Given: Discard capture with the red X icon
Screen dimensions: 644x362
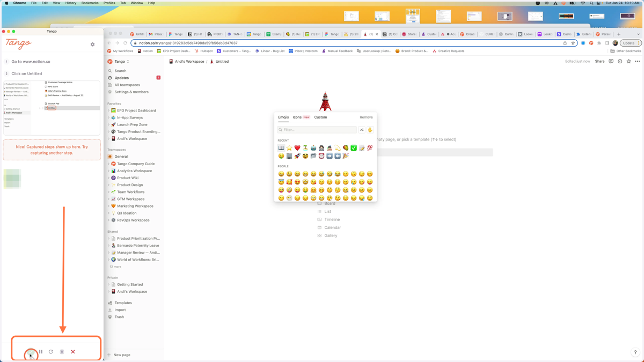Looking at the screenshot, I should point(73,352).
